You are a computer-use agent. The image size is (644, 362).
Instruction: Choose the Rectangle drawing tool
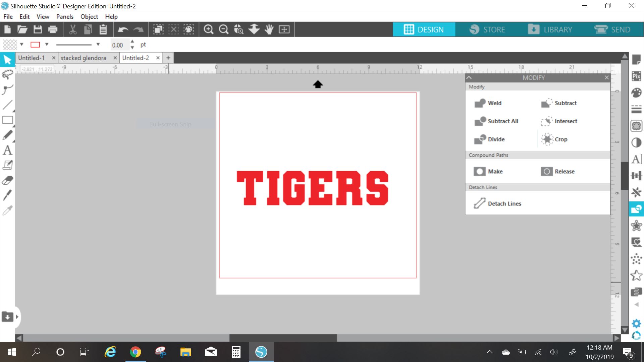coord(7,120)
